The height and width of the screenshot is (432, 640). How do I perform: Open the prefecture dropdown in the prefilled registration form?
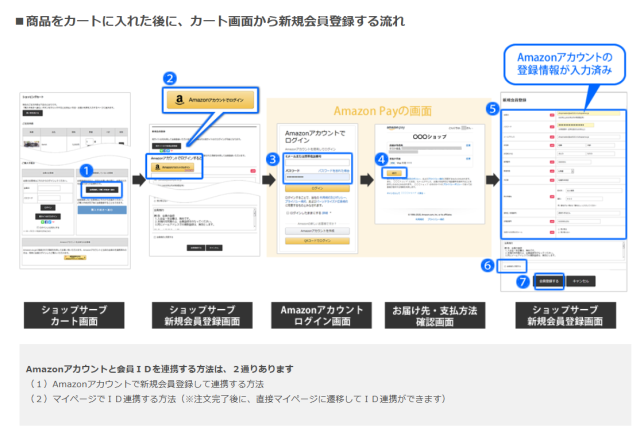(x=566, y=171)
